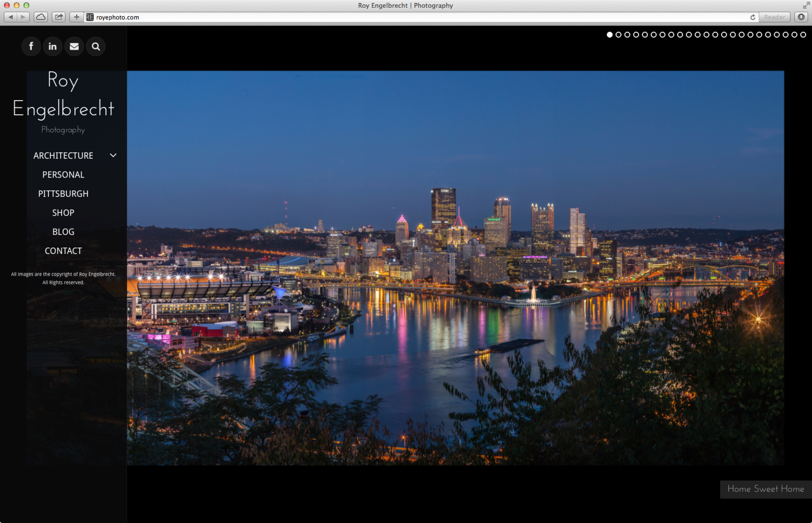Click the Home Sweet Home caption
The height and width of the screenshot is (523, 812).
[766, 489]
